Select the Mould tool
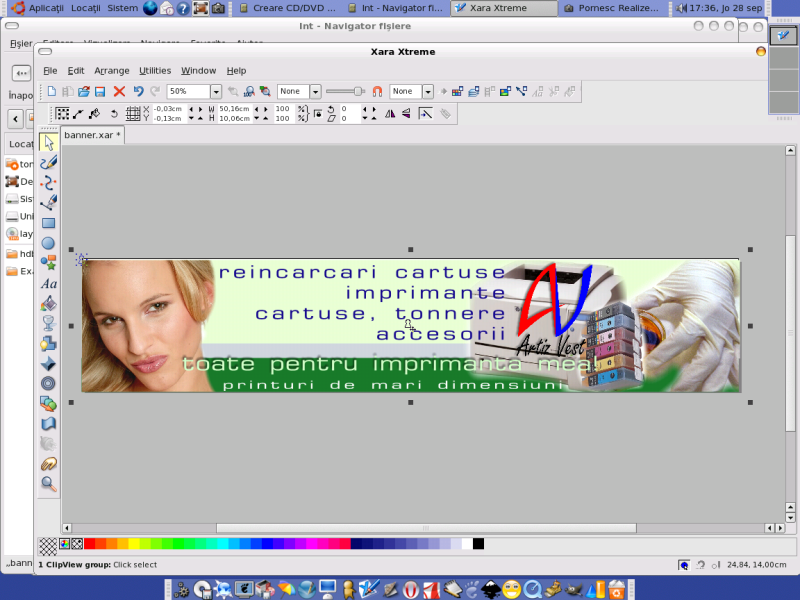The width and height of the screenshot is (800, 600). (48, 423)
